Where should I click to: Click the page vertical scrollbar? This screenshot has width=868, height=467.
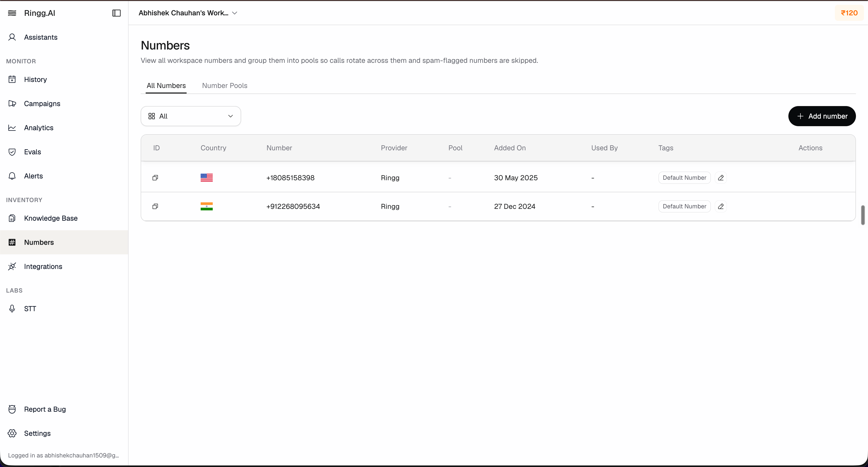tap(863, 215)
